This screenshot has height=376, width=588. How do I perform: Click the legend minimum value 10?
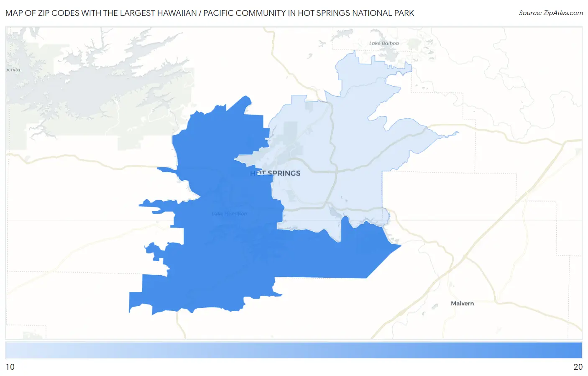(x=10, y=367)
